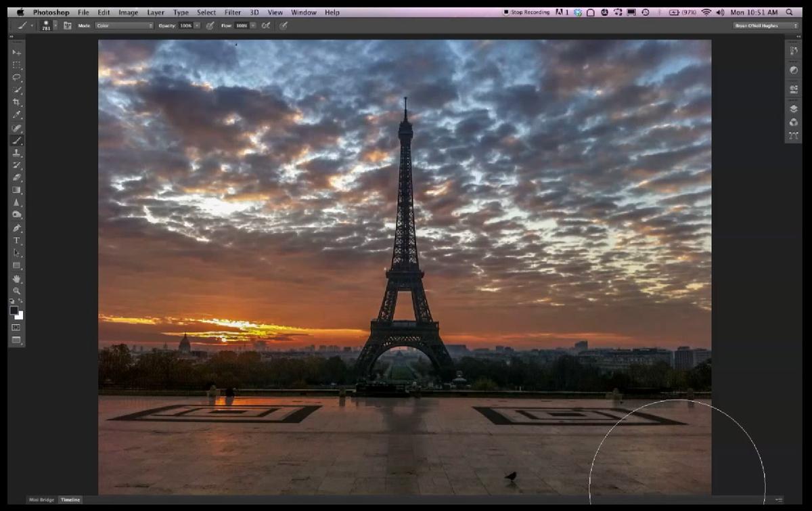The width and height of the screenshot is (812, 511).
Task: Open the Window menu
Action: [x=304, y=12]
